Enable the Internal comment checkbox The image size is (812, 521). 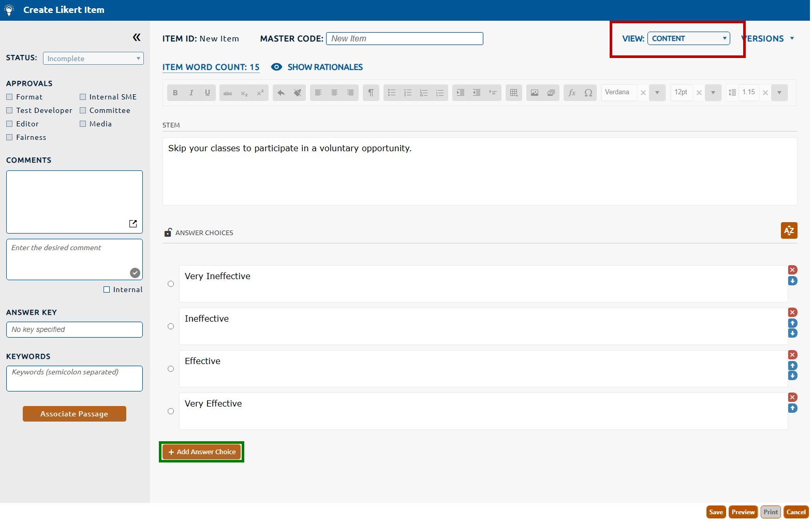107,290
